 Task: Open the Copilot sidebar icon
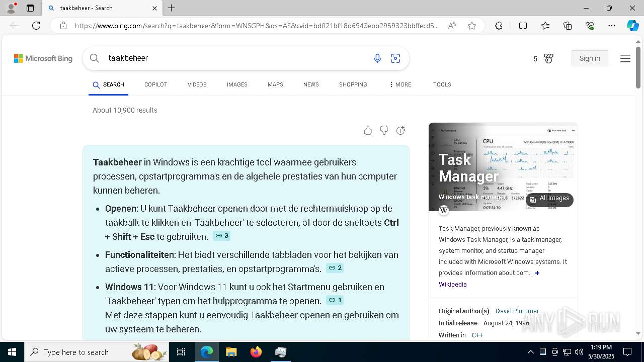pyautogui.click(x=632, y=26)
